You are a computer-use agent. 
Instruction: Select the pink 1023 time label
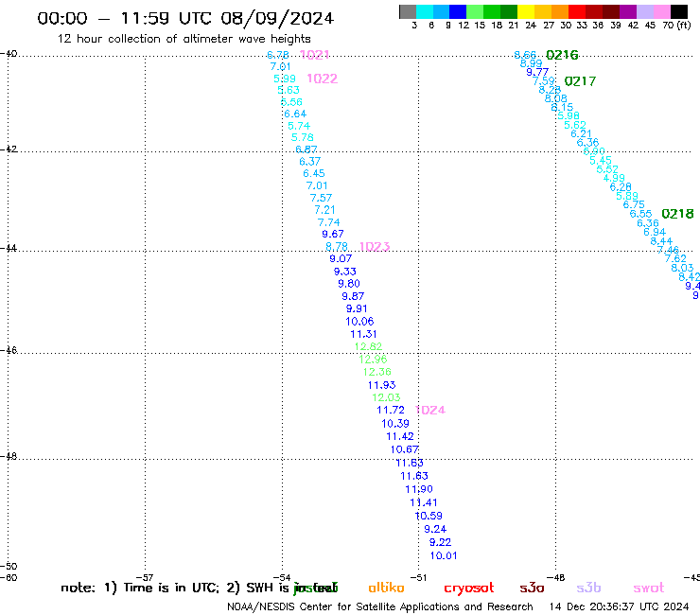[375, 246]
